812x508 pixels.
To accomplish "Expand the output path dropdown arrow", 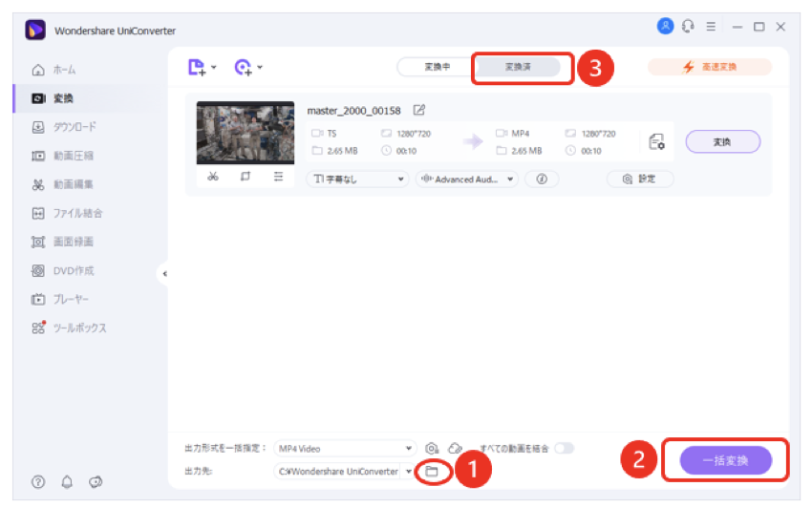I will 409,471.
